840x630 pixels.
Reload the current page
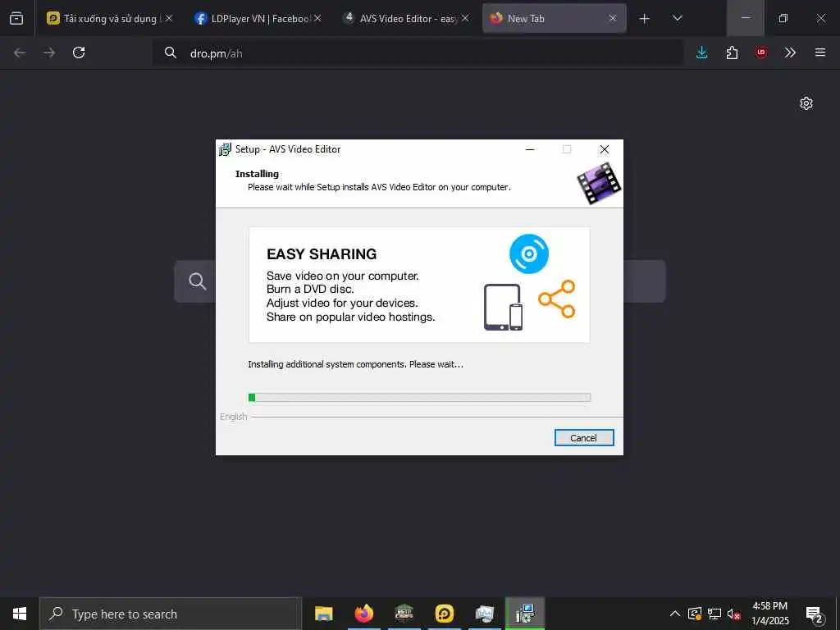tap(79, 52)
